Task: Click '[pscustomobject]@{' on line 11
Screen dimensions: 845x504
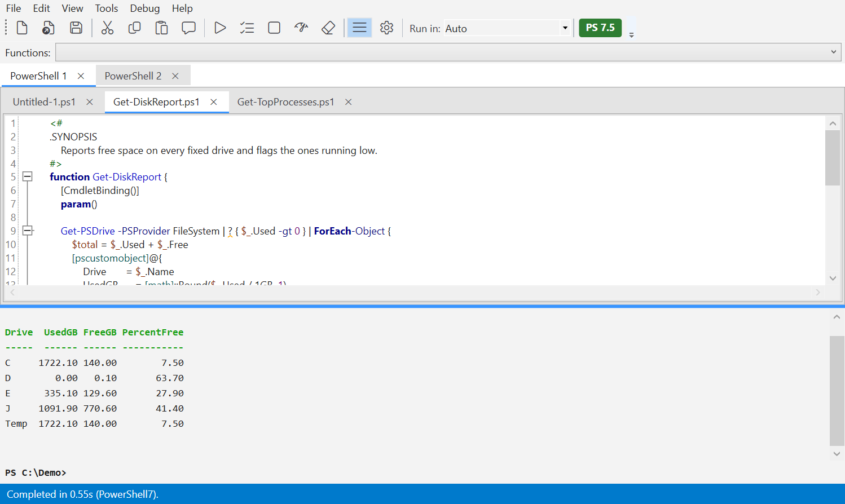Action: 117,258
